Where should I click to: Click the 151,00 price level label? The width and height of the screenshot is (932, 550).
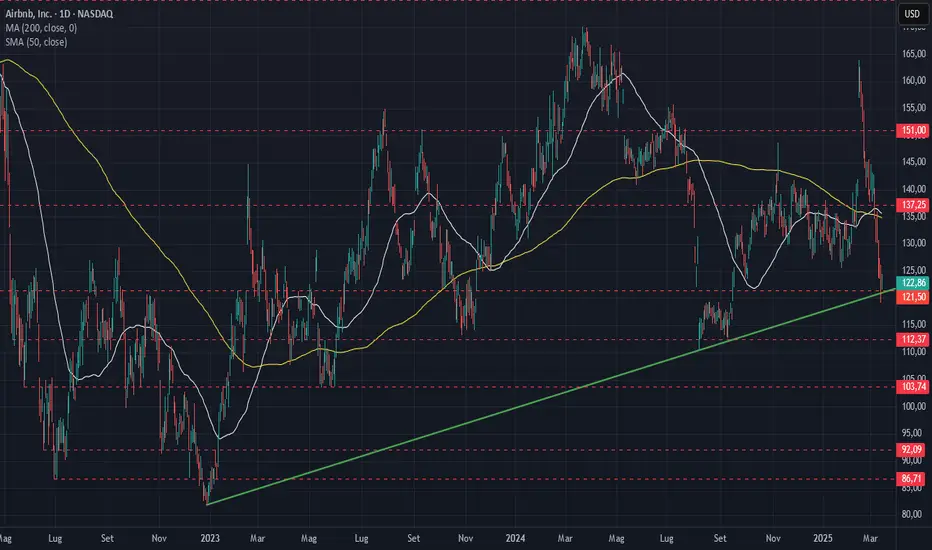[912, 130]
